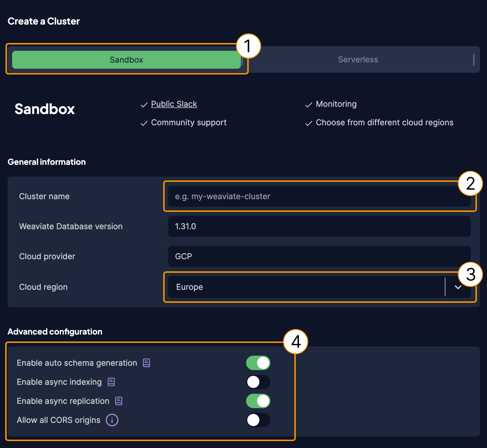Viewport: 487px width, 448px height.
Task: Click 'Choose from different cloud regions' text
Action: click(384, 122)
